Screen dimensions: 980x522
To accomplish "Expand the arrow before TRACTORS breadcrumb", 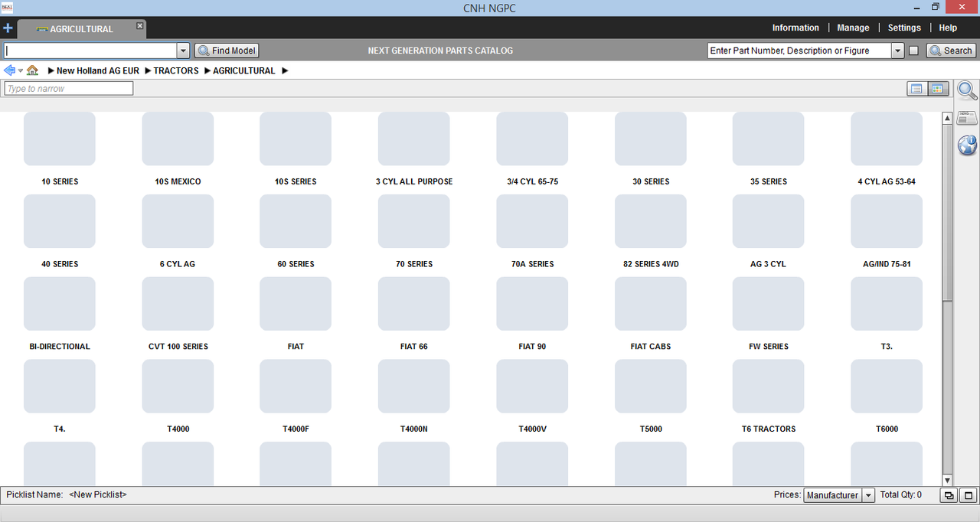I will [147, 70].
